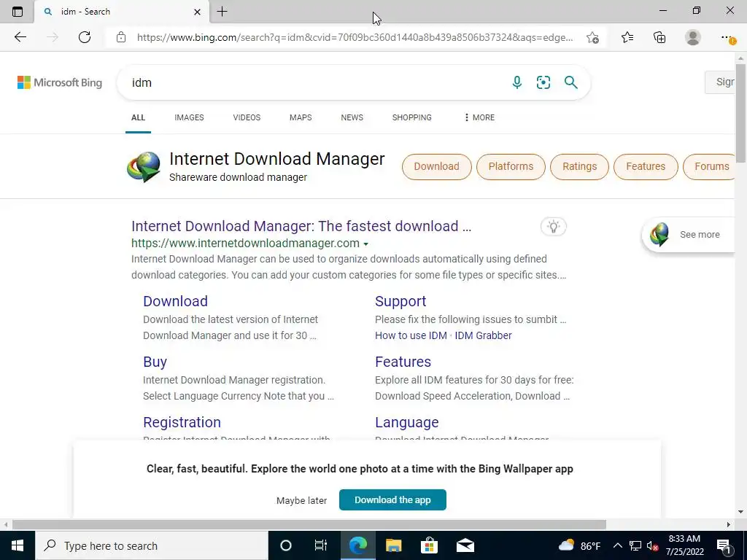The image size is (747, 560).
Task: Switch to the MAPS tab
Action: tap(301, 117)
